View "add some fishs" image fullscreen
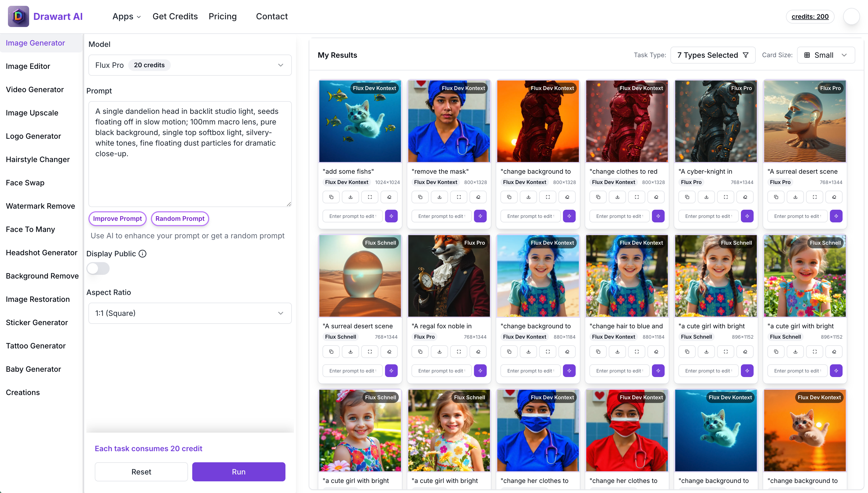 pyautogui.click(x=370, y=197)
